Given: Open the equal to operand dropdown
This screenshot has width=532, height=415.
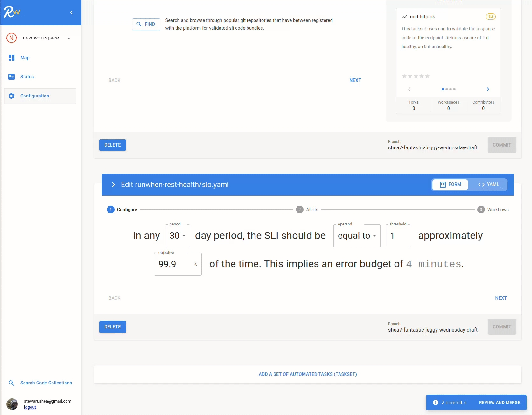Looking at the screenshot, I should 356,236.
